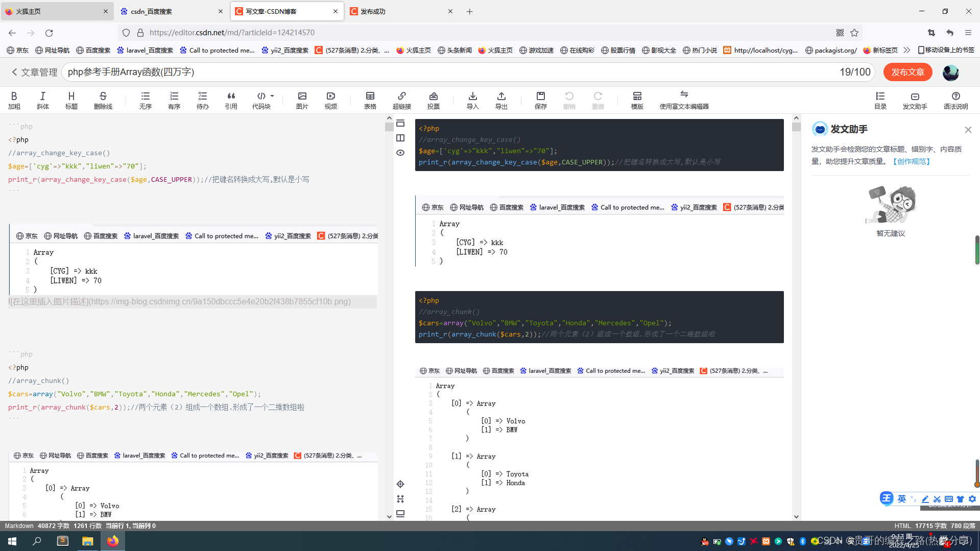Open the packagist.org bookmark
Viewport: 980px width, 551px height.
click(831, 50)
